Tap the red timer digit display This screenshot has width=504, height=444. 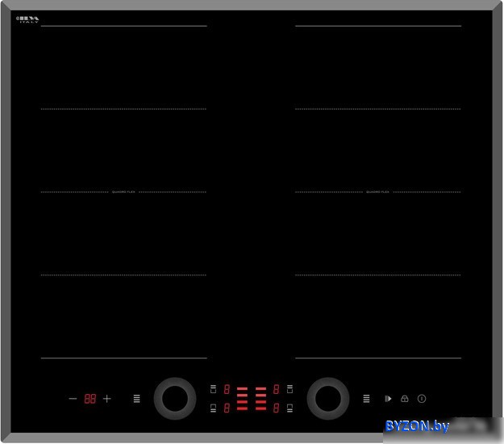(90, 399)
